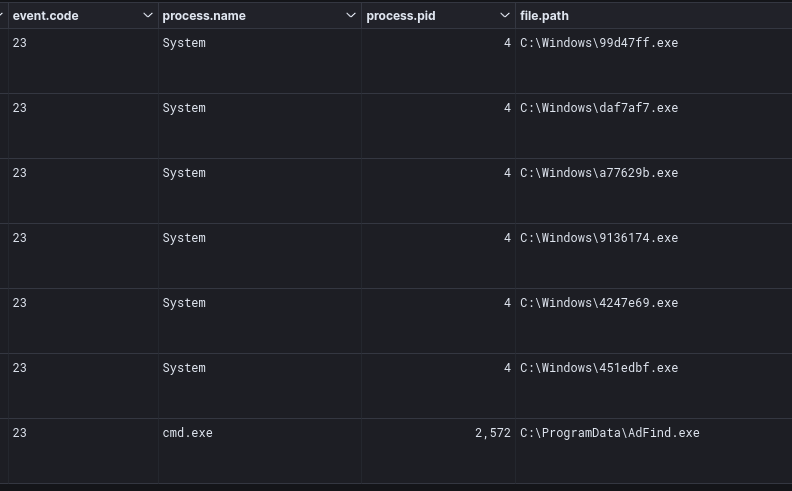
Task: Click the file.path column header label
Action: click(x=545, y=16)
